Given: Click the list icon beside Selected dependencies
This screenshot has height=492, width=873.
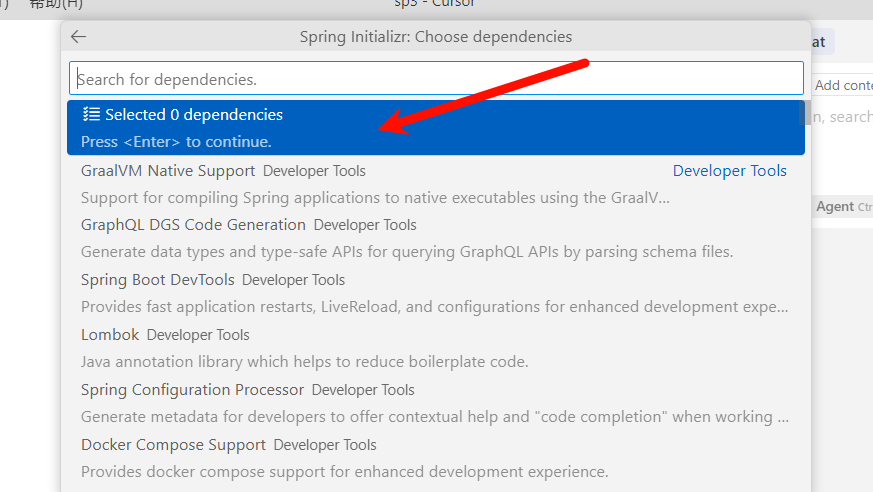Looking at the screenshot, I should click(x=91, y=114).
